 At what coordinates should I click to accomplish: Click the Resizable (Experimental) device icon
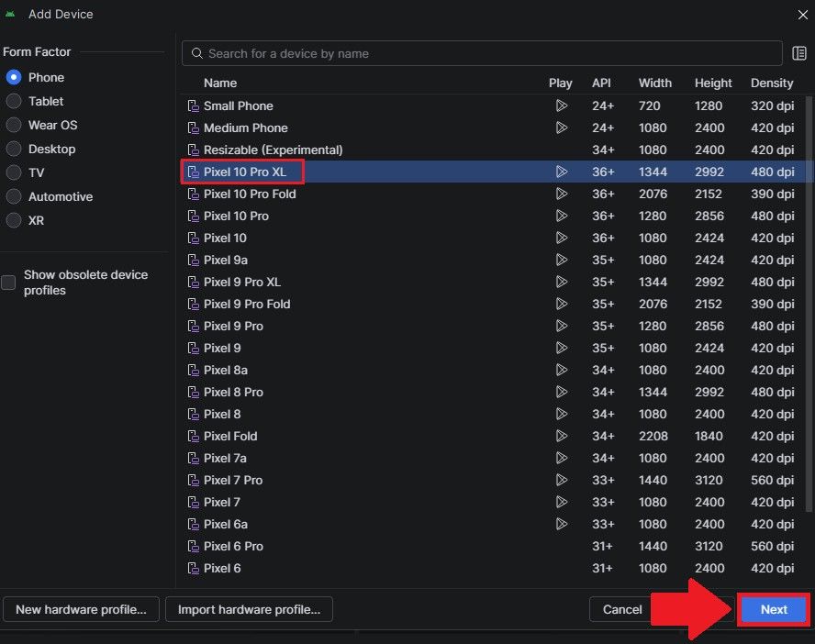click(x=194, y=150)
